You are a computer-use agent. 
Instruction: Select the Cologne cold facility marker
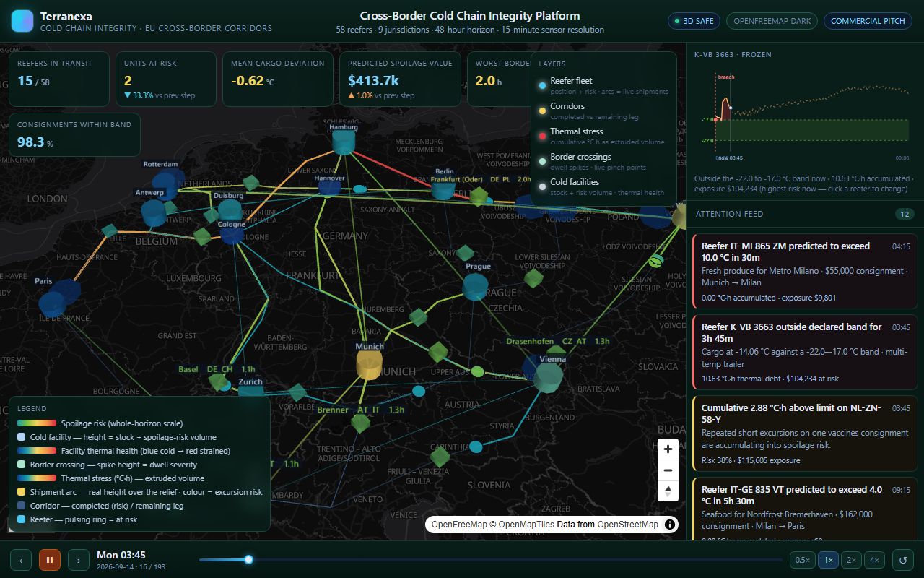click(x=232, y=236)
